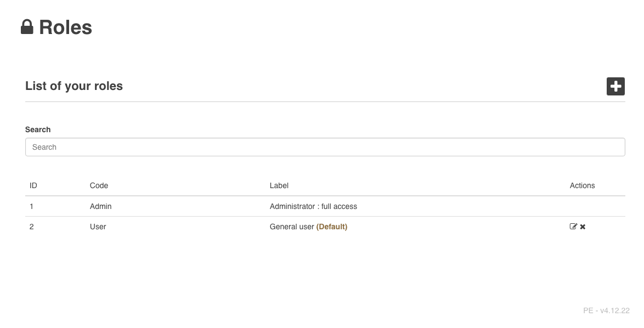The width and height of the screenshot is (644, 328).
Task: Click the brown (Default) tag
Action: (332, 227)
